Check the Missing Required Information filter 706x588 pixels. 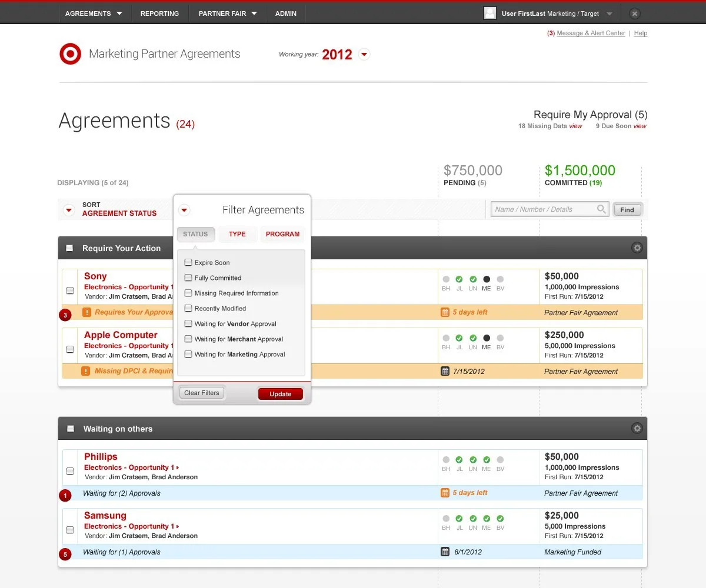[188, 293]
